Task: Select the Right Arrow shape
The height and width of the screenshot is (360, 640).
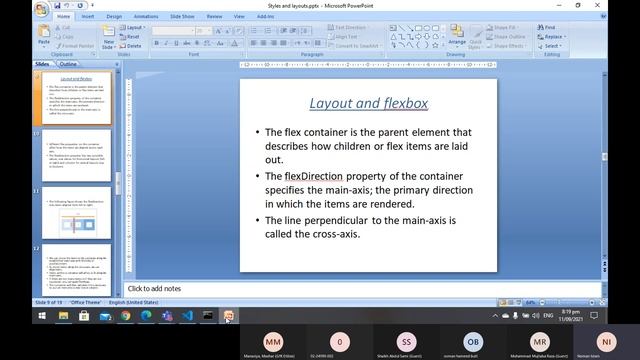Action: tap(418, 37)
